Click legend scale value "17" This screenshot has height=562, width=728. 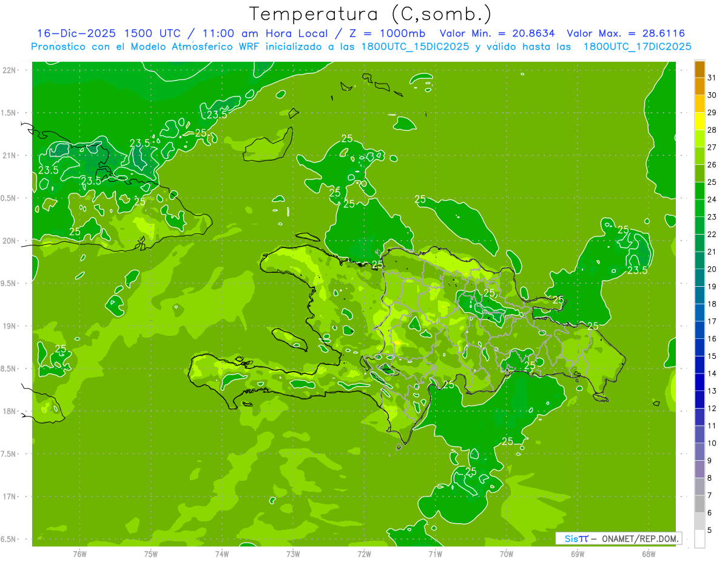tap(712, 321)
